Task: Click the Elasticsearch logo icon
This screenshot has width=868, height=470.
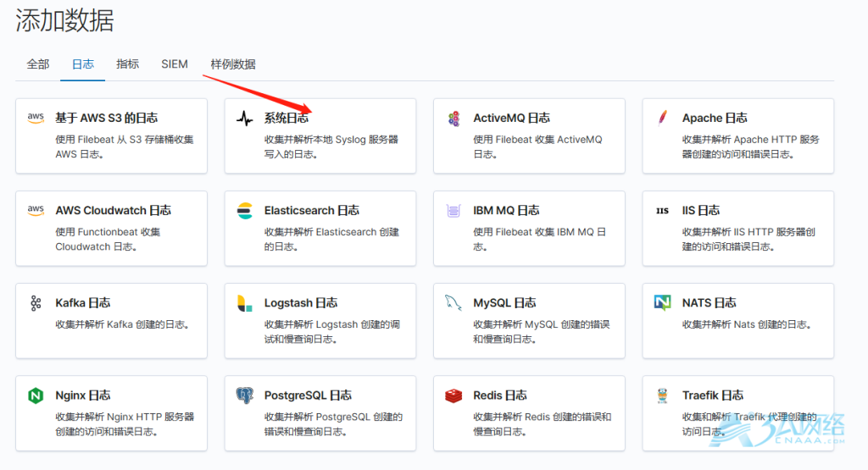Action: (244, 211)
